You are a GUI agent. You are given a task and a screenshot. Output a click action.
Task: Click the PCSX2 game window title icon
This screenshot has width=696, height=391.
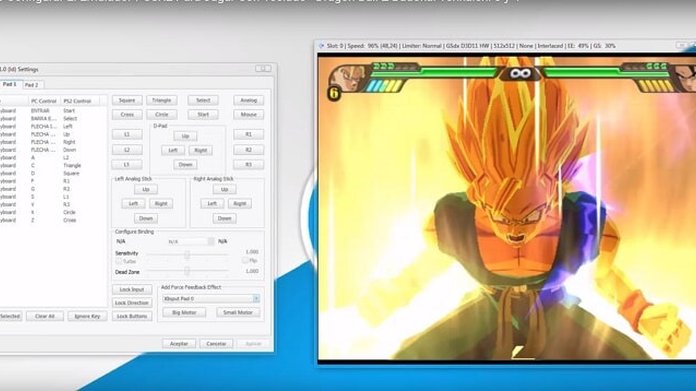click(322, 46)
